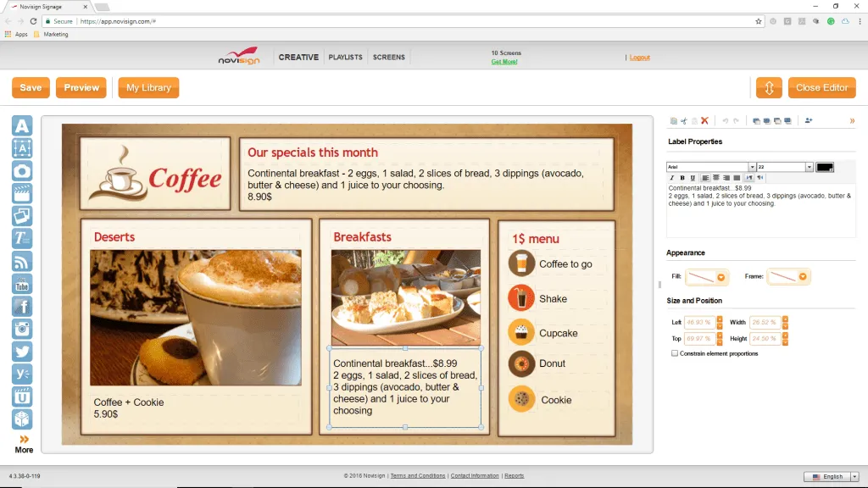Toggle underline text formatting
The width and height of the screenshot is (868, 488).
coord(693,178)
